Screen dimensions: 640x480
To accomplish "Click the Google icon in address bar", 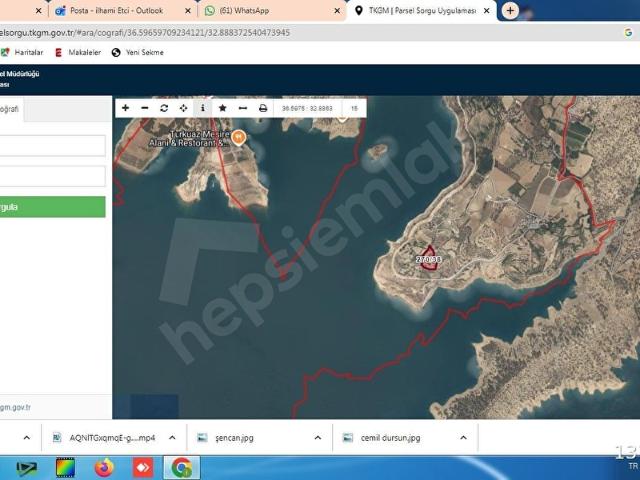I will (628, 33).
